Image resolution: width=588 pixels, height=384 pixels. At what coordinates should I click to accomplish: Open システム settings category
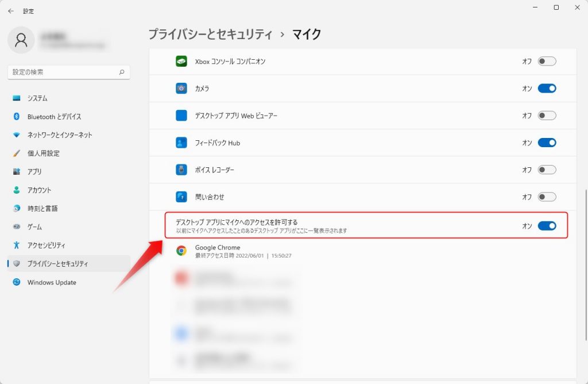click(x=69, y=98)
